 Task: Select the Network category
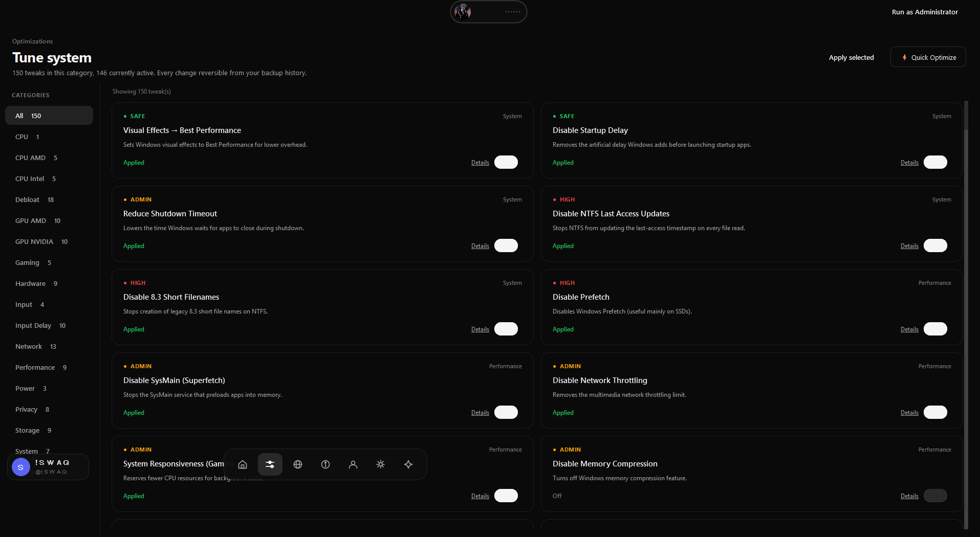tap(49, 346)
